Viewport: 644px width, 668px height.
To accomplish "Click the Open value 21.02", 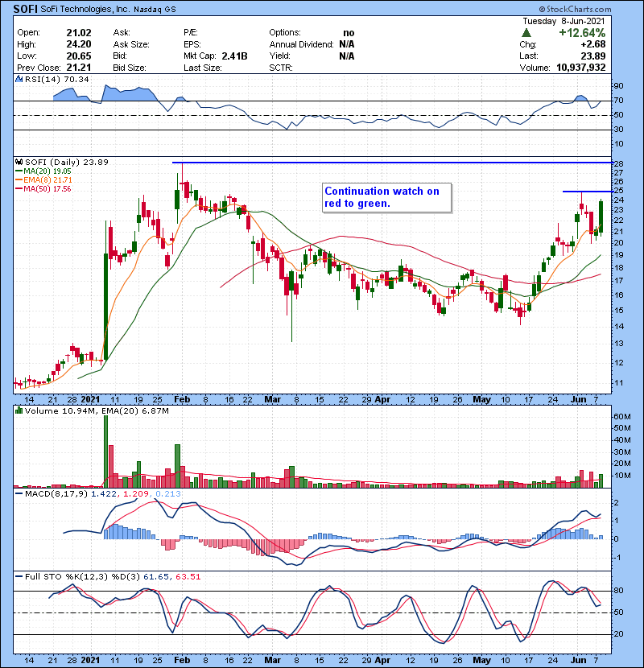I will point(79,33).
